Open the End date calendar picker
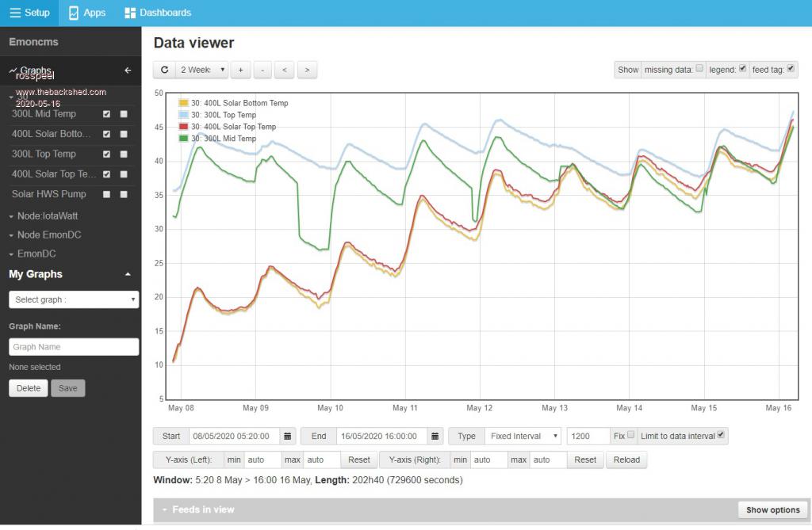812x530 pixels. [x=435, y=436]
